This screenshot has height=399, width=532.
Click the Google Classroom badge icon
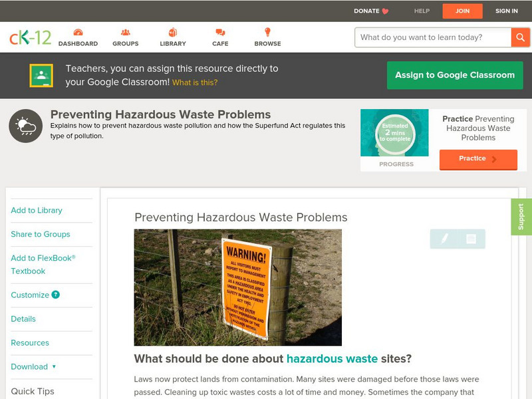tap(43, 74)
